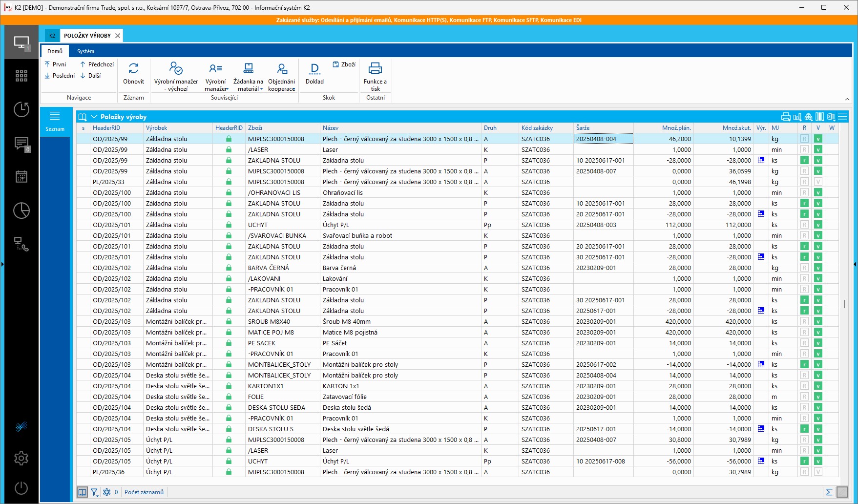Switch to the Systém ribbon tab
The width and height of the screenshot is (858, 504).
pos(85,51)
